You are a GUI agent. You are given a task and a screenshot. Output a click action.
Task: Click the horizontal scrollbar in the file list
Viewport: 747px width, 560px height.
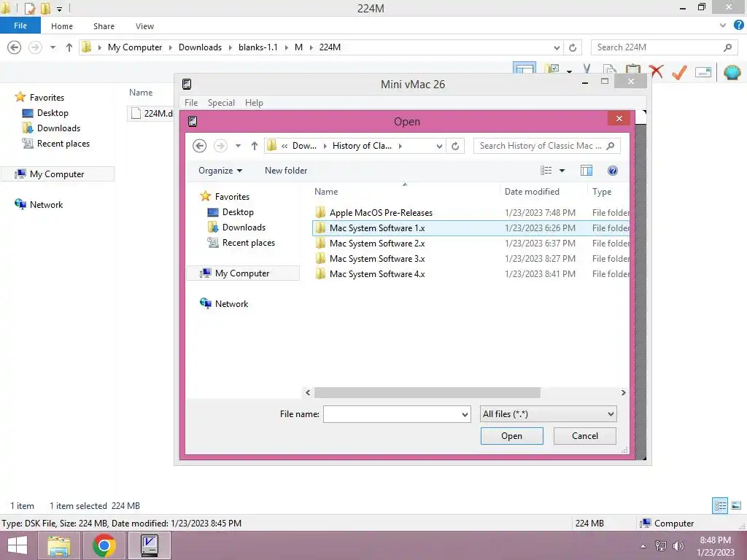tap(427, 392)
